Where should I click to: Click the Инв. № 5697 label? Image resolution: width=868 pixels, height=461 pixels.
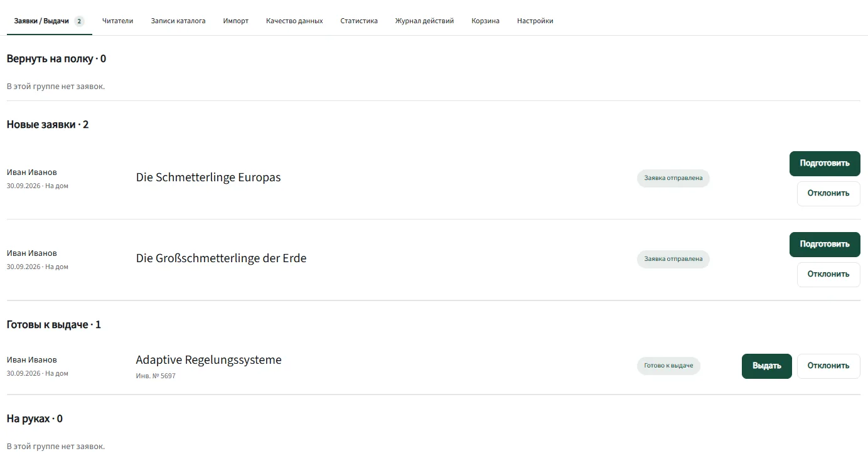156,376
